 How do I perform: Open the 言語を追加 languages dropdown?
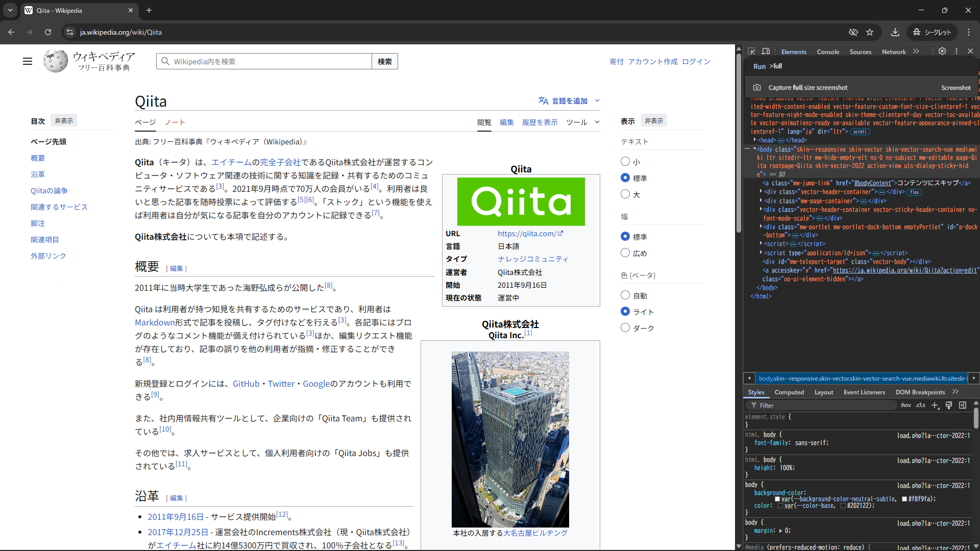click(569, 101)
